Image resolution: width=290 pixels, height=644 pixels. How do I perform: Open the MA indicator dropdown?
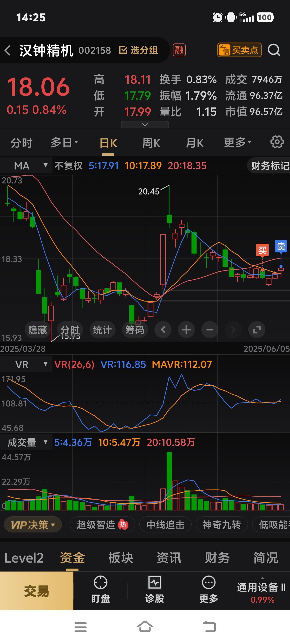(x=26, y=166)
